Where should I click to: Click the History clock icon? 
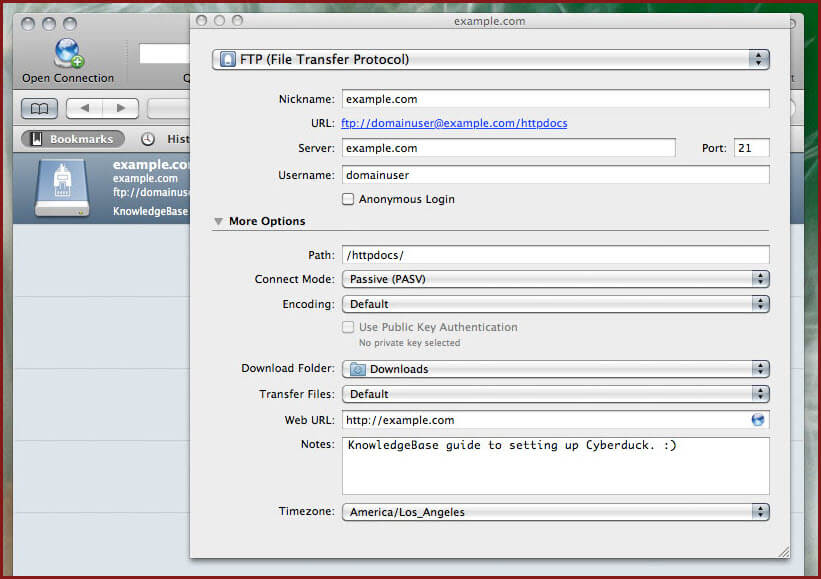coord(148,139)
